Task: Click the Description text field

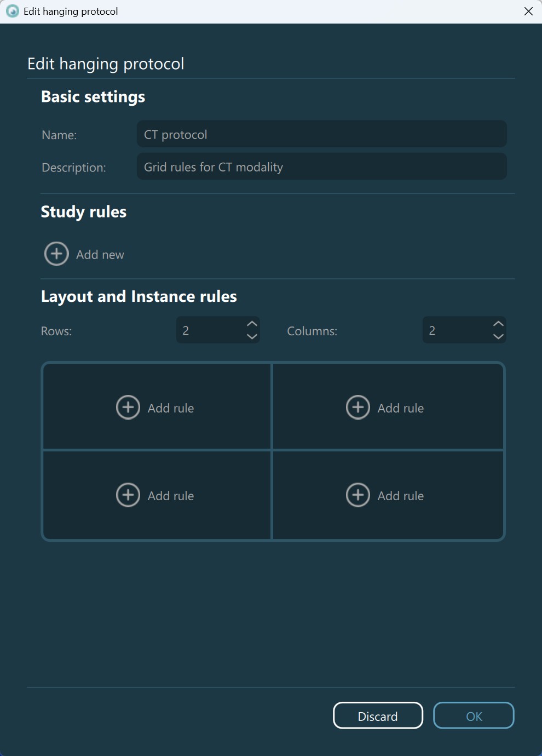Action: tap(321, 167)
